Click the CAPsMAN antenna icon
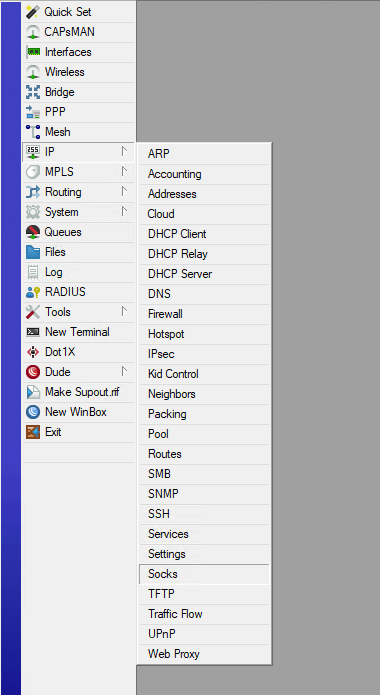 [x=33, y=32]
